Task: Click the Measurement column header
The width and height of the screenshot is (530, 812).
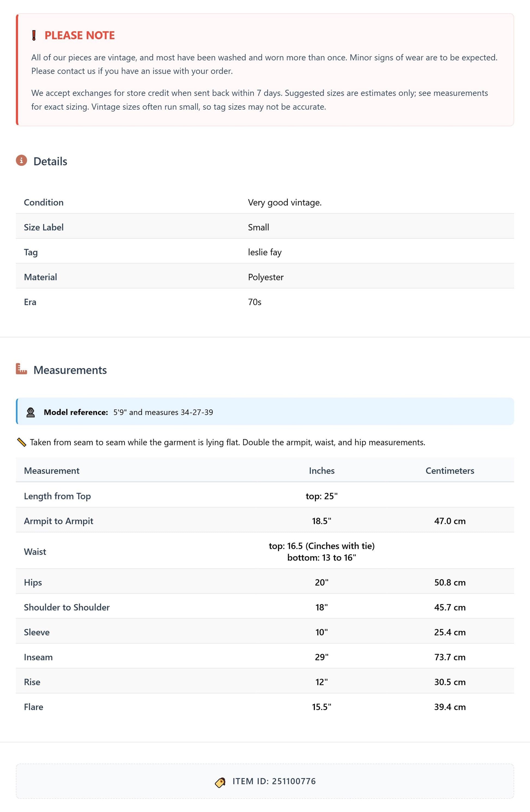Action: tap(51, 471)
